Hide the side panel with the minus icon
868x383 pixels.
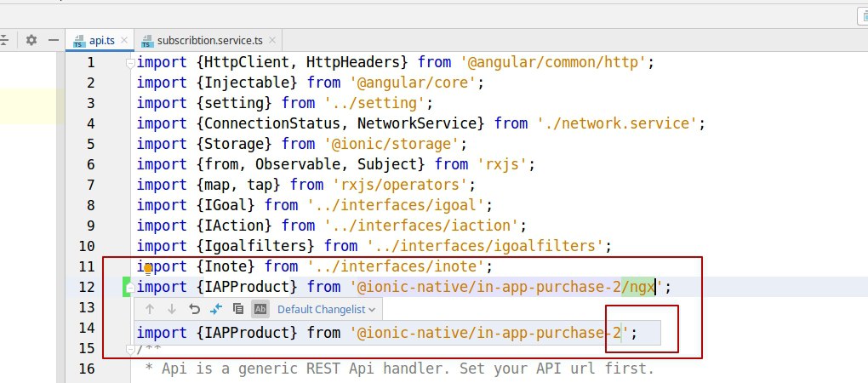(x=53, y=40)
